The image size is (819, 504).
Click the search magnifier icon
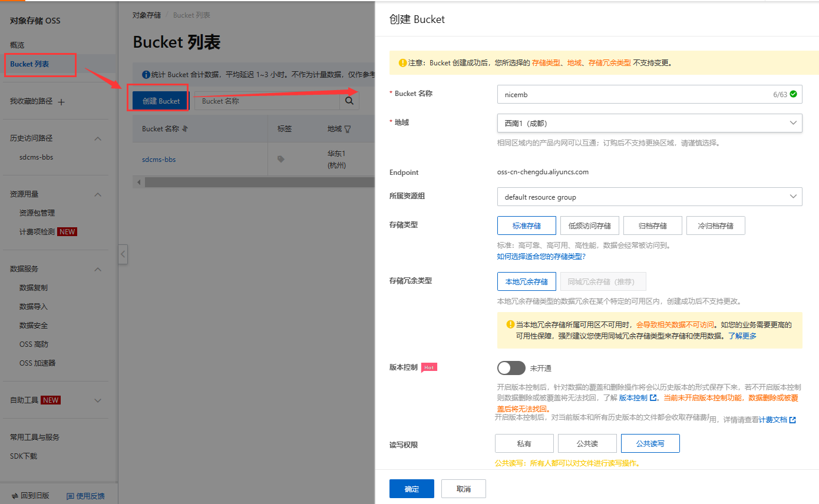(x=349, y=101)
